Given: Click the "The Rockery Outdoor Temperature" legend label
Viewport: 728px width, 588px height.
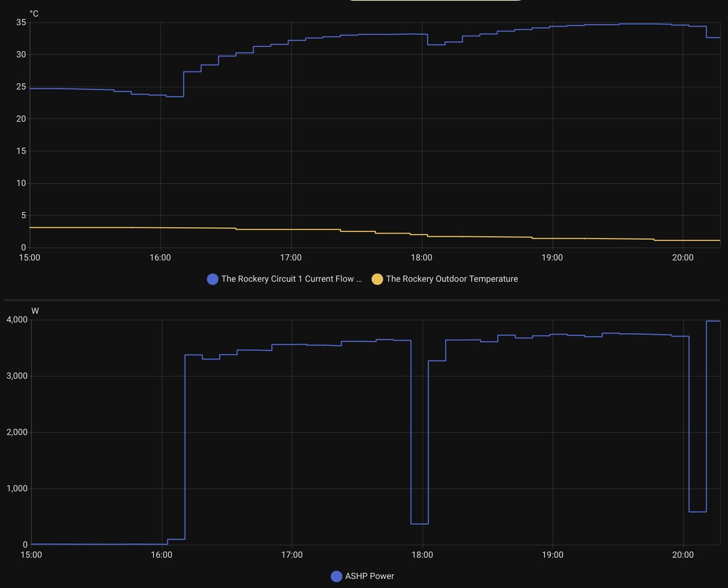Looking at the screenshot, I should point(452,279).
